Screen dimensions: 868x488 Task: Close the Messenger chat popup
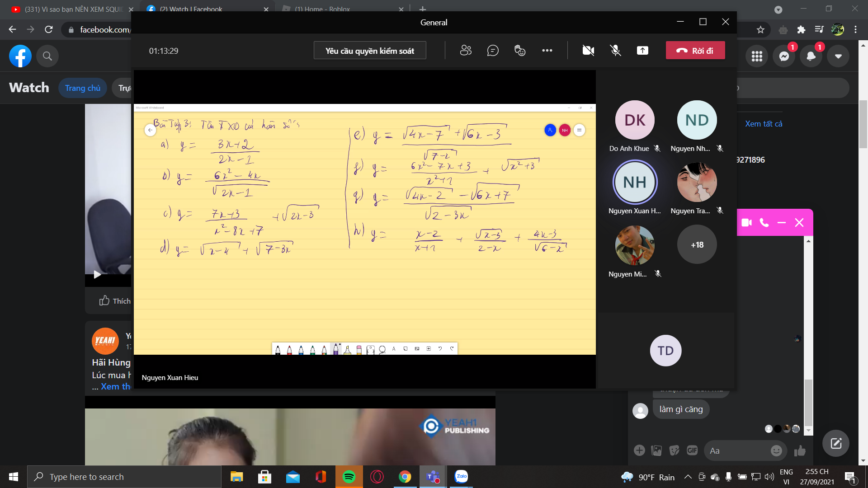tap(799, 223)
